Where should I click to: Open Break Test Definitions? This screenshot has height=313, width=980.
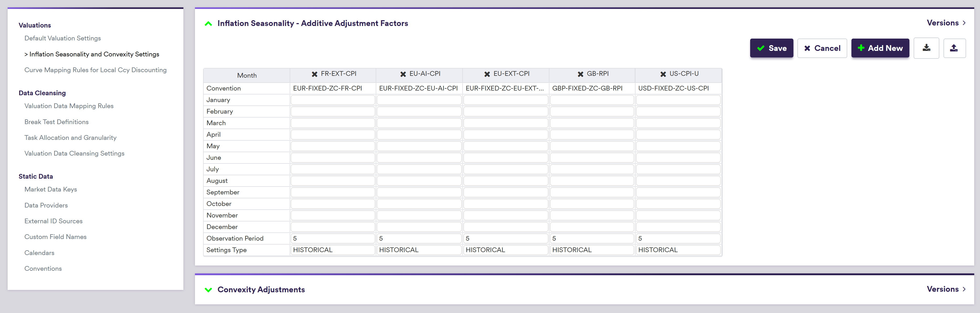coord(56,122)
